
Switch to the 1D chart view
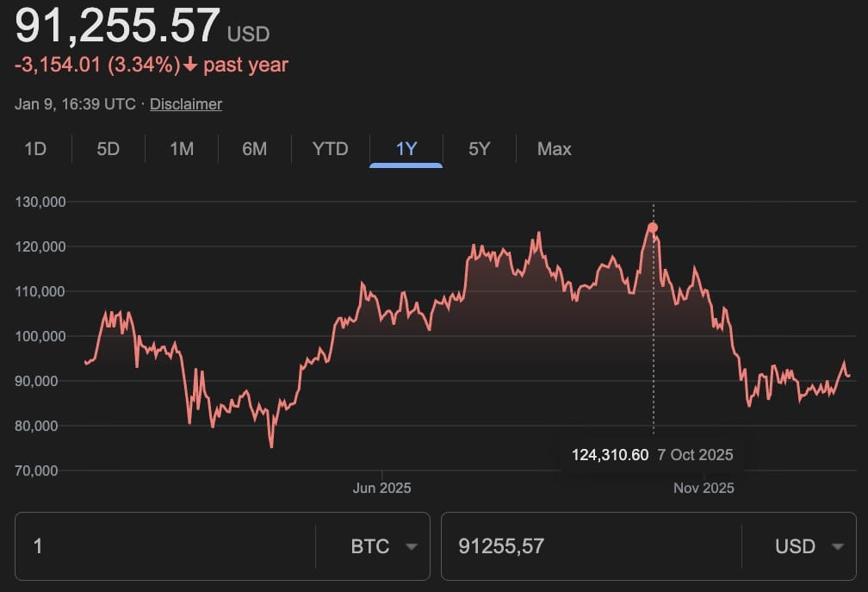[35, 149]
